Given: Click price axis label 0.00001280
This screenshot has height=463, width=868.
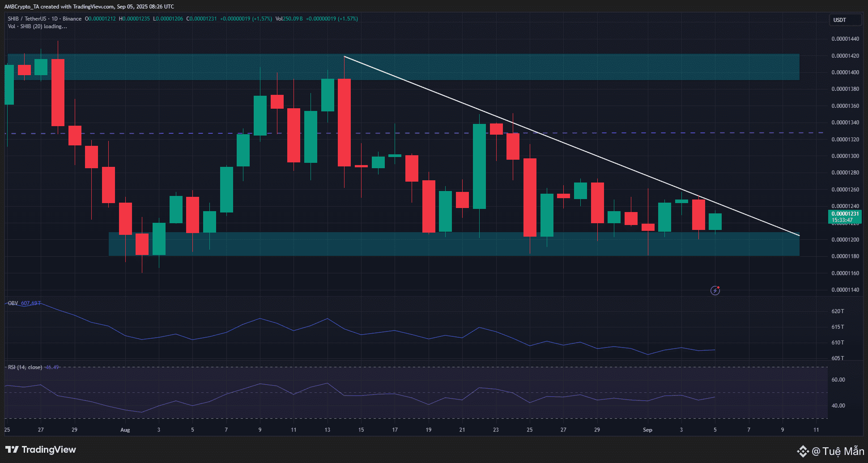Looking at the screenshot, I should click(845, 173).
